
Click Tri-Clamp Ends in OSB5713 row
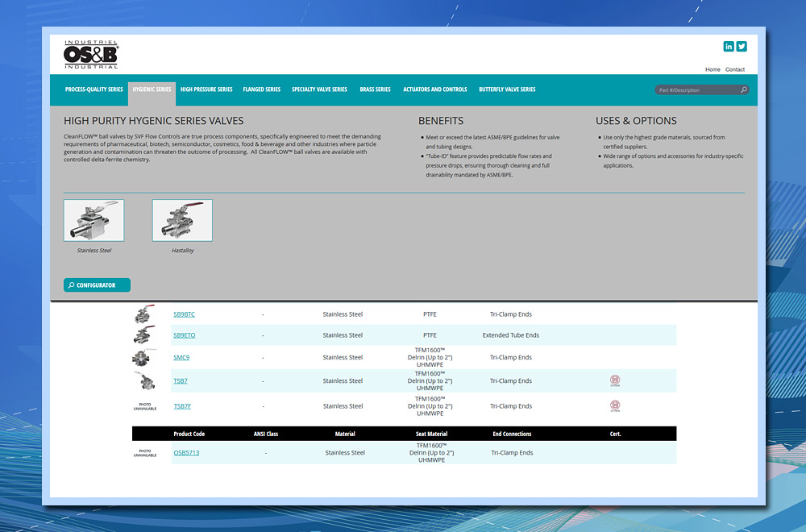tap(512, 453)
